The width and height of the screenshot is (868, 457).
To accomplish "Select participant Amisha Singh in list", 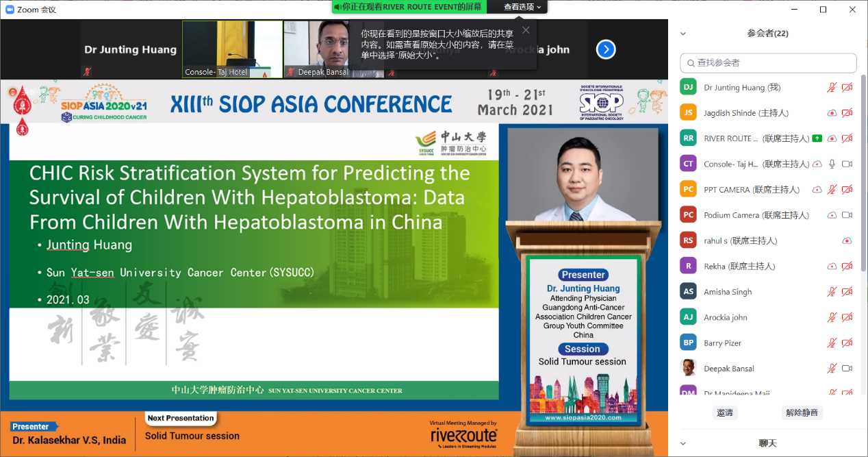I will 767,292.
